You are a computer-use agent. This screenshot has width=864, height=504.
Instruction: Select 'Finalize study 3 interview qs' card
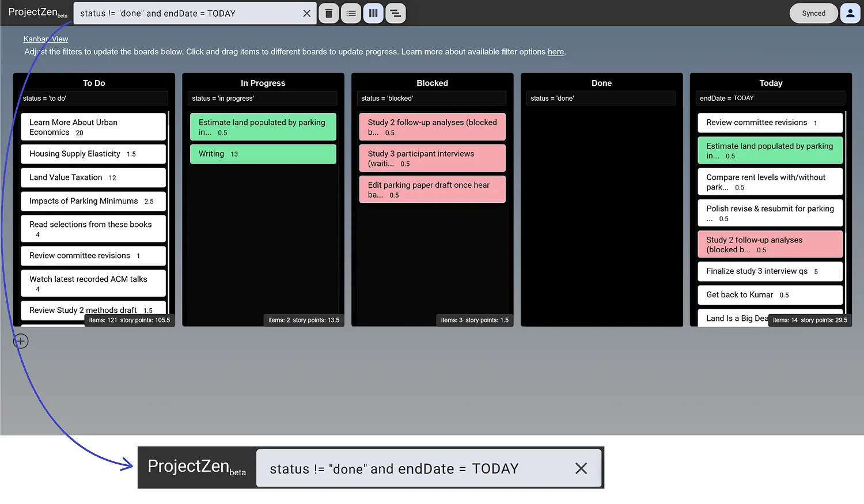click(770, 271)
